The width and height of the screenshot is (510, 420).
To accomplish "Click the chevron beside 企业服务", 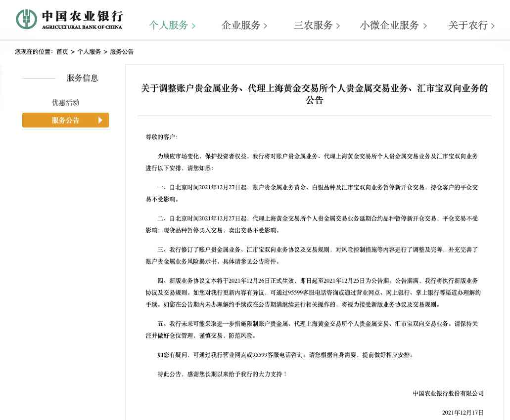I will (x=266, y=26).
